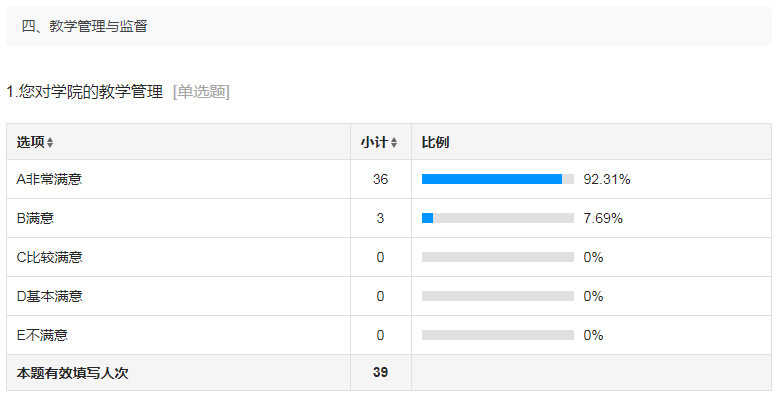Click the gray ratio bar for D基本满意
This screenshot has width=777, height=395.
click(498, 296)
